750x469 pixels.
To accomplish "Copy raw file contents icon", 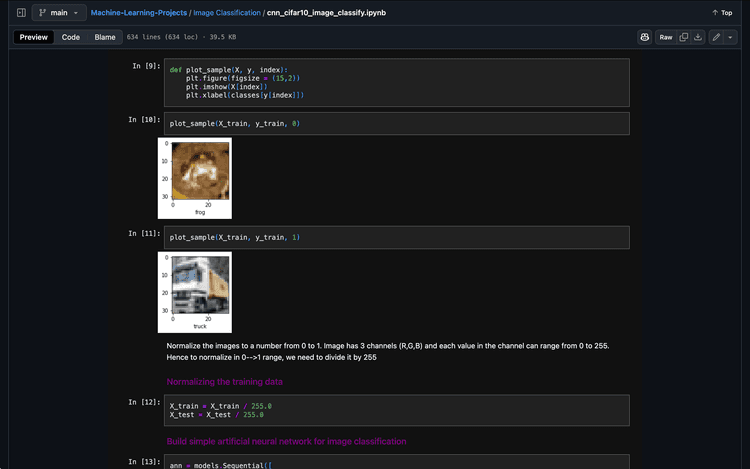I will pos(684,37).
